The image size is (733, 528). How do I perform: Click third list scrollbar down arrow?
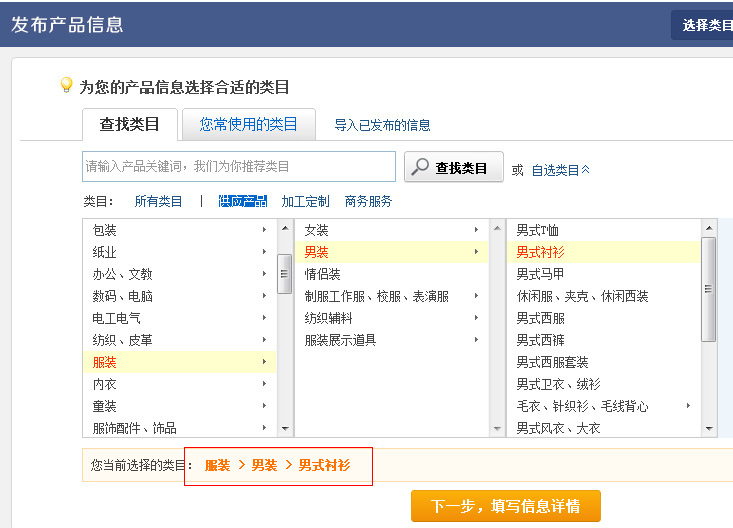tap(709, 428)
